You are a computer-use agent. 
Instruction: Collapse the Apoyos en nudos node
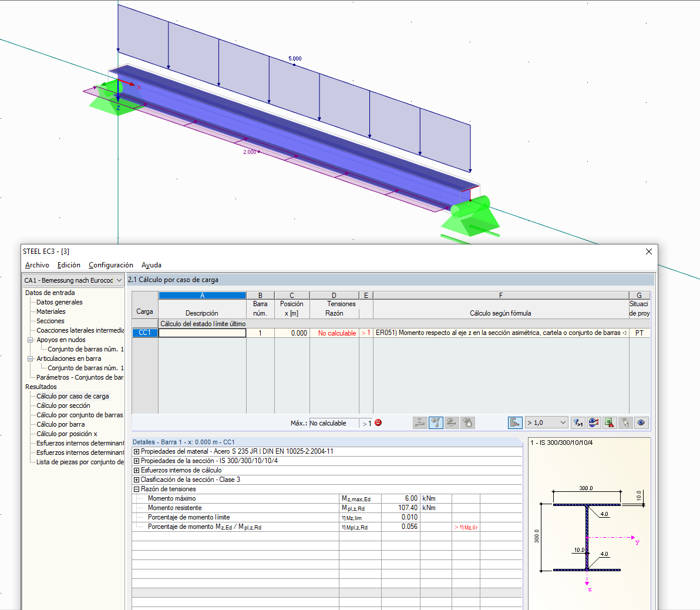(31, 340)
